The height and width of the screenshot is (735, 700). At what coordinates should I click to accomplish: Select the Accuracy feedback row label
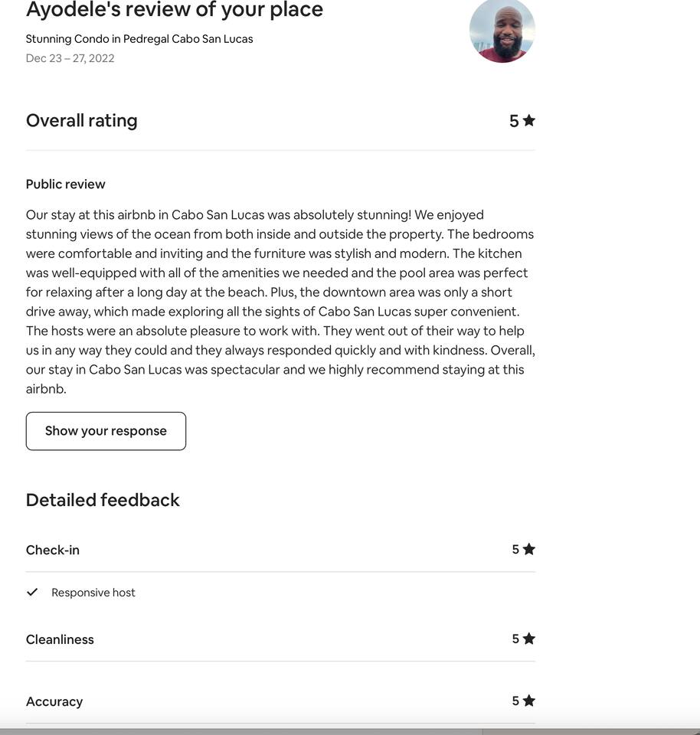coord(54,701)
